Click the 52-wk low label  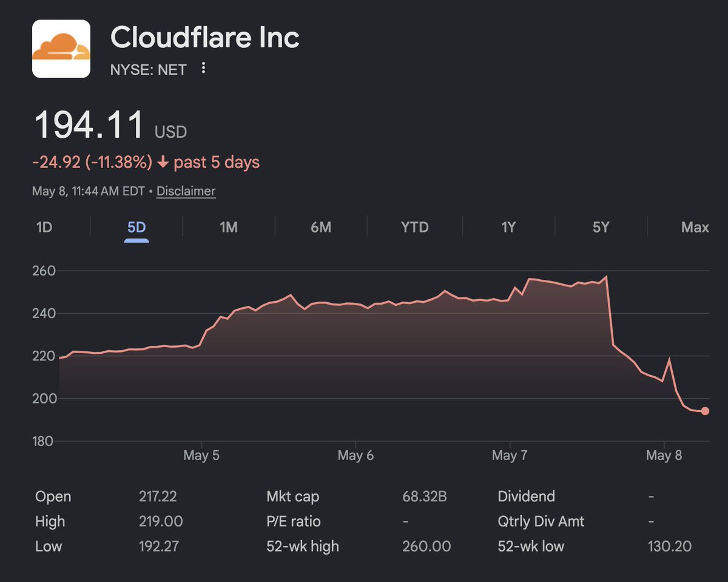pos(531,546)
